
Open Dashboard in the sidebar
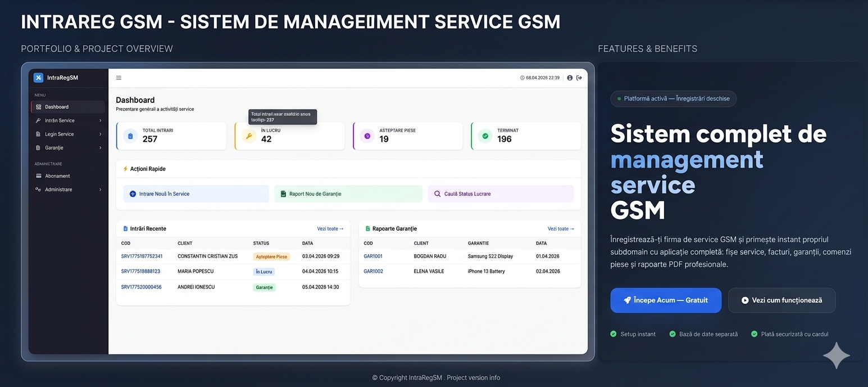coord(57,107)
